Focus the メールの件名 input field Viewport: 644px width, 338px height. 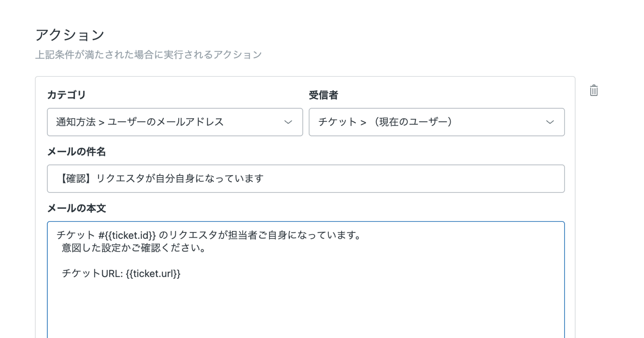390,178
